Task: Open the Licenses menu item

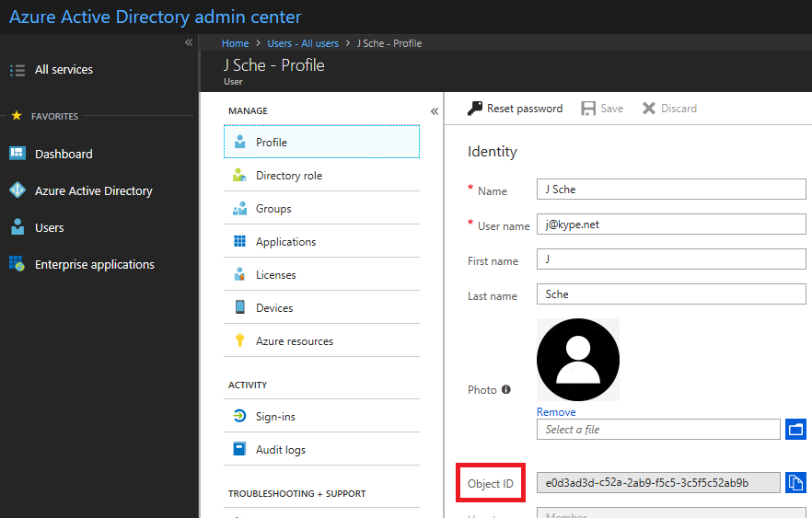Action: 321,274
